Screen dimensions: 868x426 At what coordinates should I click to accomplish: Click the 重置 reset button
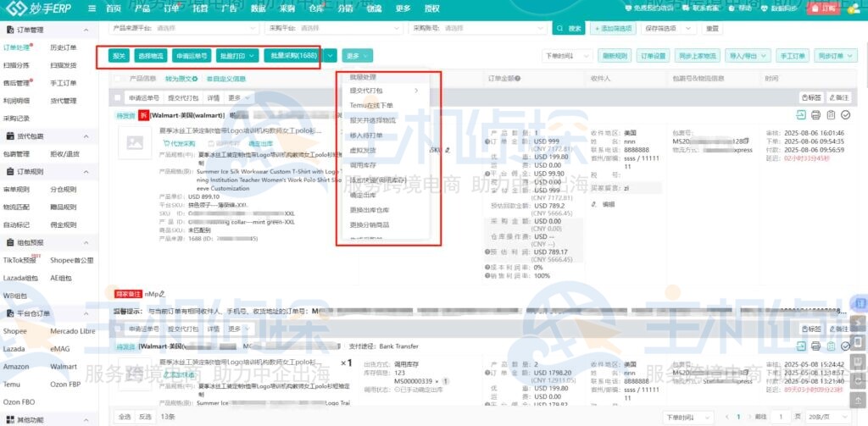pos(712,28)
